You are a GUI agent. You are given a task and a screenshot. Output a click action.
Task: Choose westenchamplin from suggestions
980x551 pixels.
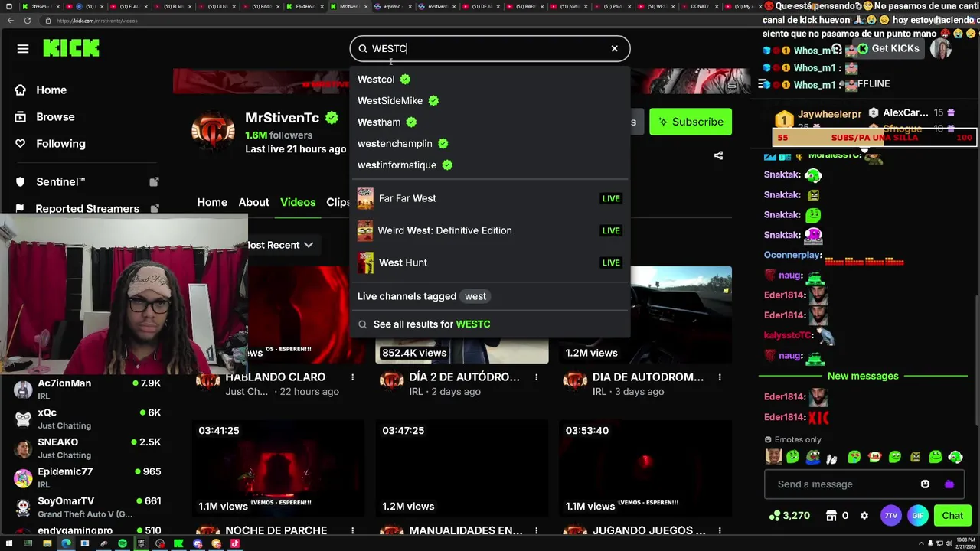click(x=403, y=143)
